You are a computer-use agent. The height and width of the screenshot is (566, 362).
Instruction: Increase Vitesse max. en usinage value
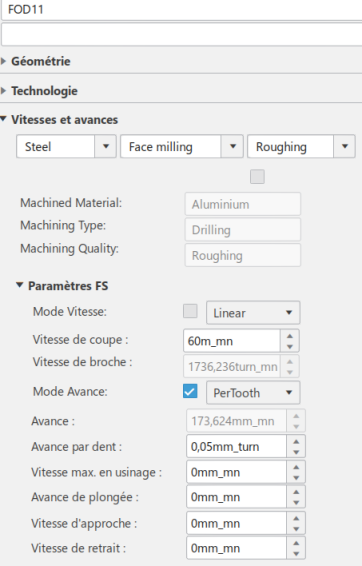(296, 467)
